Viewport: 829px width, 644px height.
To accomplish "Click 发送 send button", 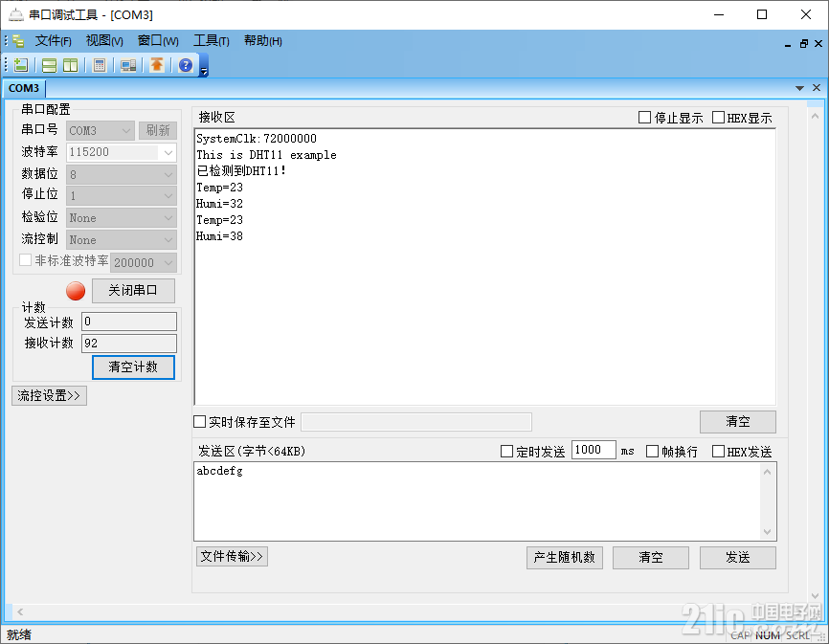I will [x=737, y=557].
